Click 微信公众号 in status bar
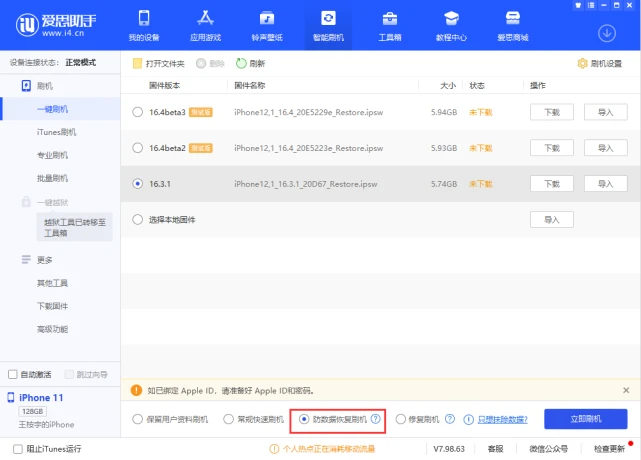The width and height of the screenshot is (641, 460). tap(549, 449)
